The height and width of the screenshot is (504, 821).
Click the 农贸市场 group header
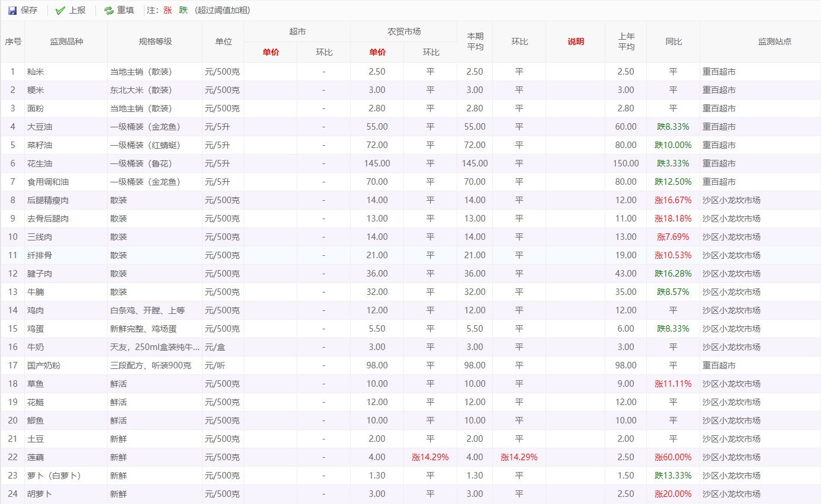(403, 31)
